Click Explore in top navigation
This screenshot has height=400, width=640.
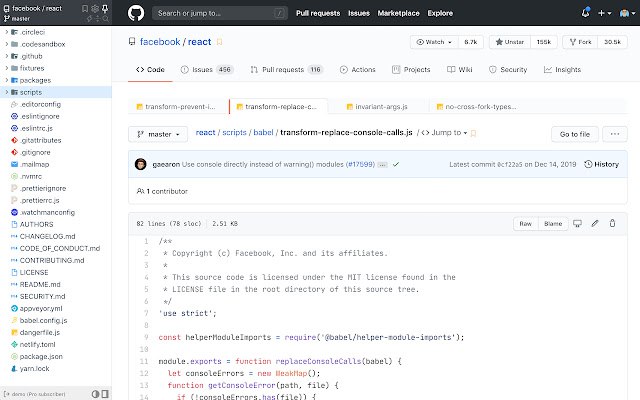(440, 13)
